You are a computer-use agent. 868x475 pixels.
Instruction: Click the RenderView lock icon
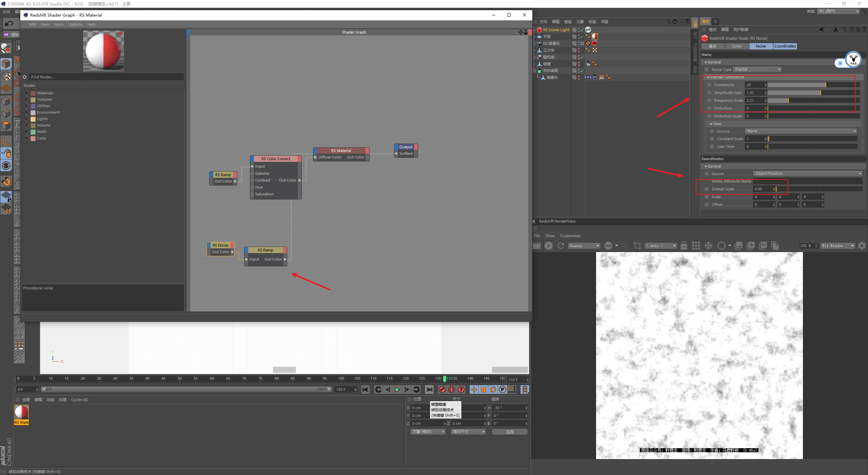coord(684,246)
